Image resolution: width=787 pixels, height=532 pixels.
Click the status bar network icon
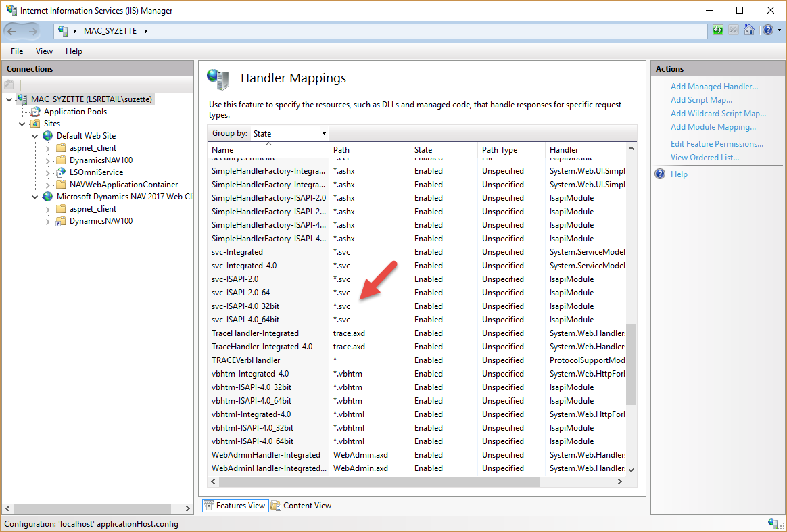tap(773, 523)
